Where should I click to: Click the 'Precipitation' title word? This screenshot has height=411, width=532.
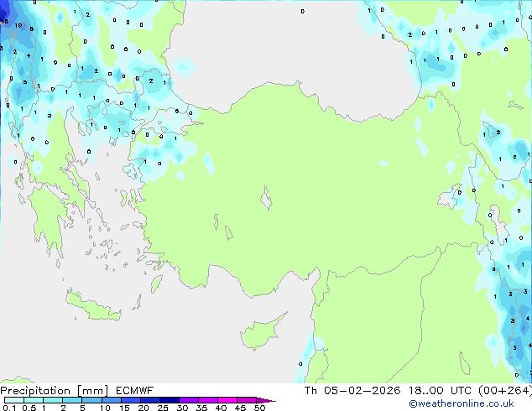pyautogui.click(x=35, y=391)
